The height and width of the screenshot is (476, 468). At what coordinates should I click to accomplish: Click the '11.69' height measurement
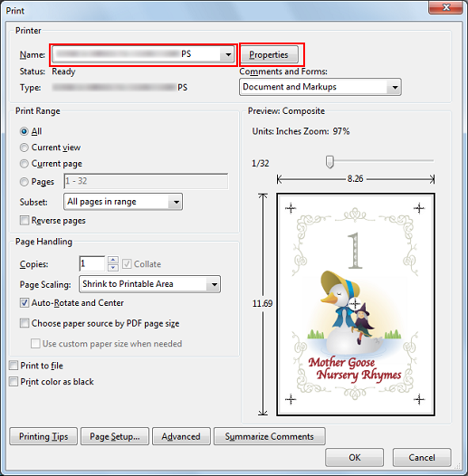coord(263,303)
